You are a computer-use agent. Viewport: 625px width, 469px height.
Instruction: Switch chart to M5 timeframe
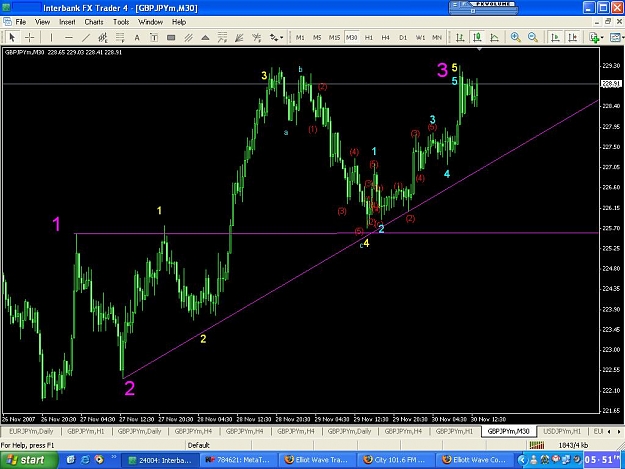(317, 37)
